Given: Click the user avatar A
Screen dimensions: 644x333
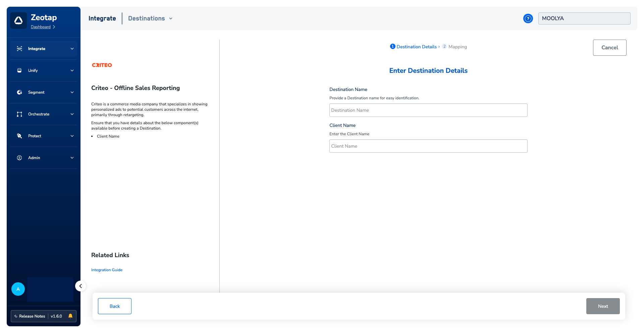Looking at the screenshot, I should click(x=18, y=289).
